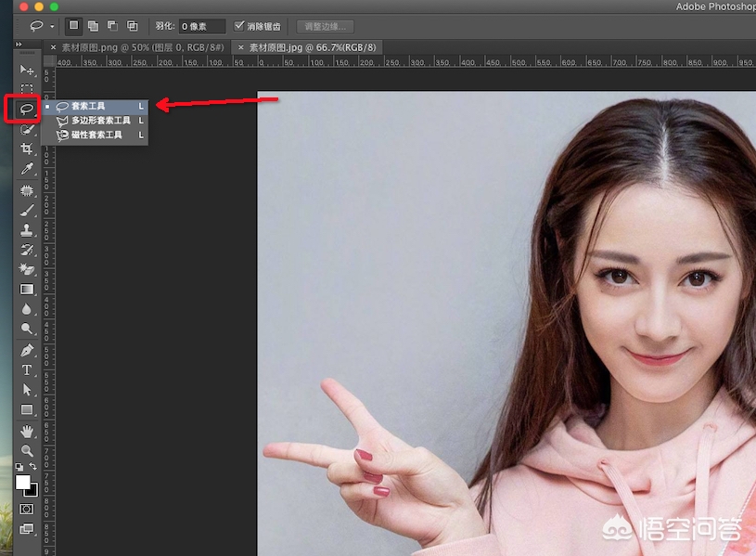Image resolution: width=756 pixels, height=556 pixels.
Task: Select the Crop tool
Action: (x=27, y=149)
